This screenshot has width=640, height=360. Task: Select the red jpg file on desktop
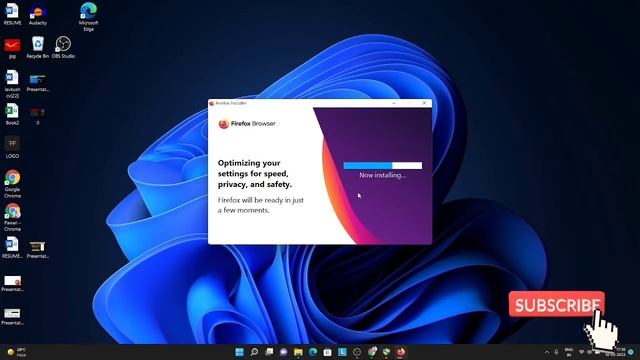(x=12, y=48)
